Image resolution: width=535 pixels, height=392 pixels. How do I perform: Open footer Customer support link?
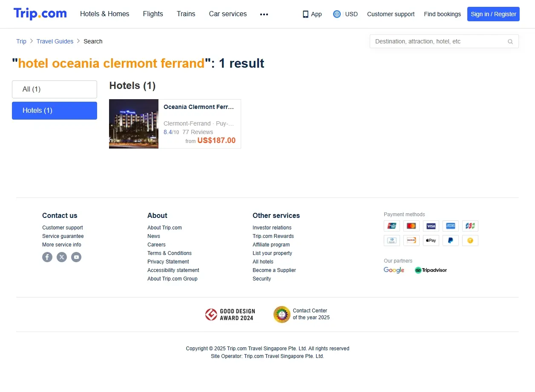tap(63, 228)
